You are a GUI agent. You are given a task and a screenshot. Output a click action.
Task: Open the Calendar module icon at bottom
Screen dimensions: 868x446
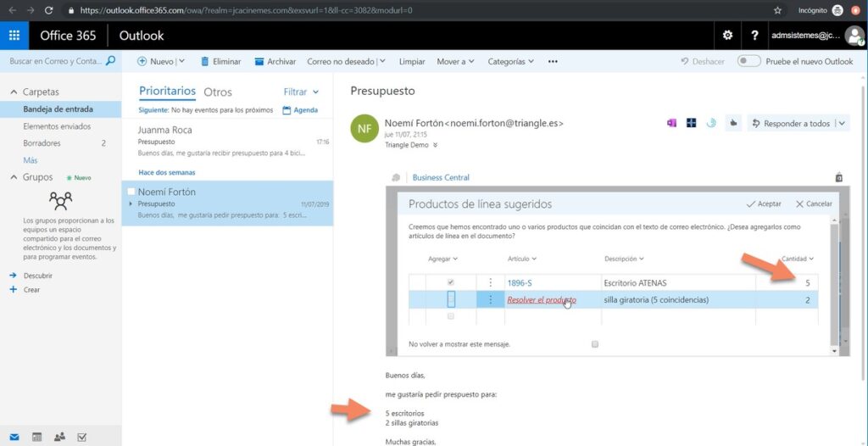[36, 438]
